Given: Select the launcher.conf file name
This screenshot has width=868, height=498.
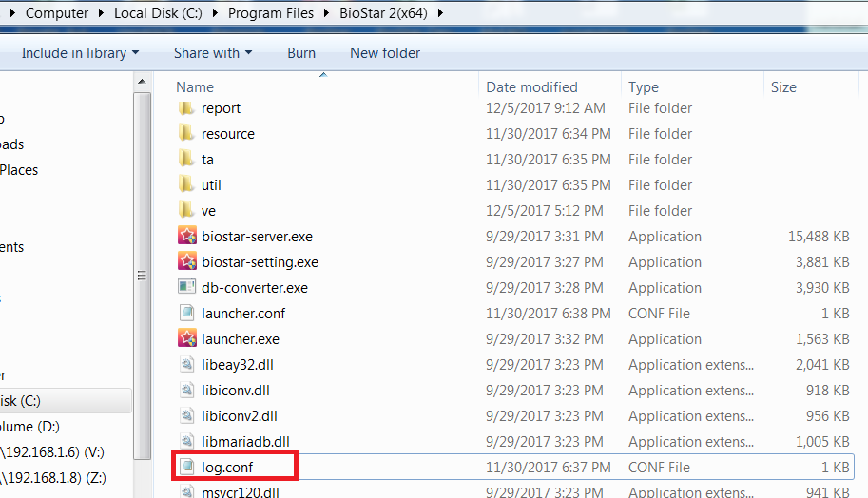Looking at the screenshot, I should (x=243, y=314).
